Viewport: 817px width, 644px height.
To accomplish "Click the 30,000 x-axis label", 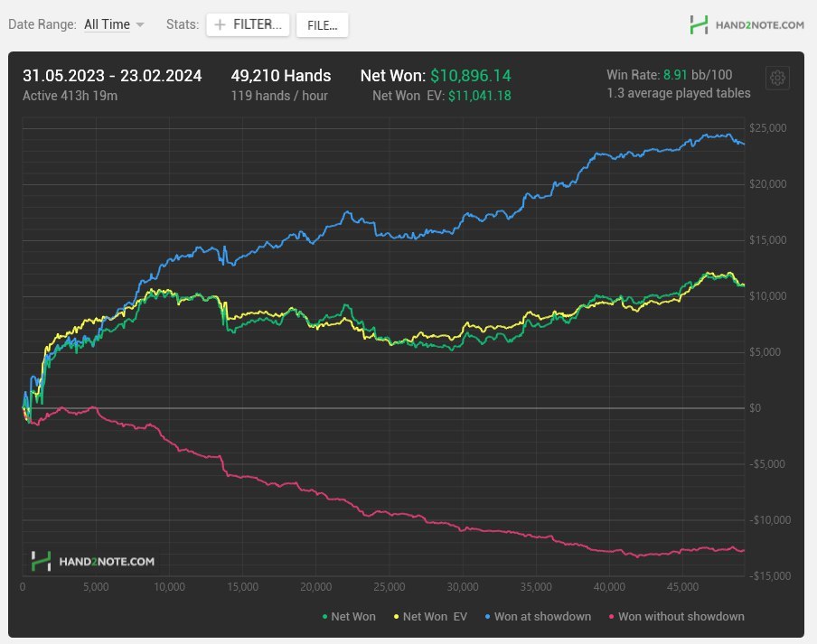I will click(x=463, y=587).
